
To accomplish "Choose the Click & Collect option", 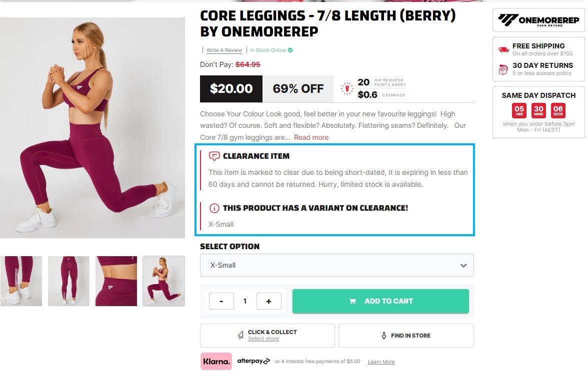I will pos(267,335).
